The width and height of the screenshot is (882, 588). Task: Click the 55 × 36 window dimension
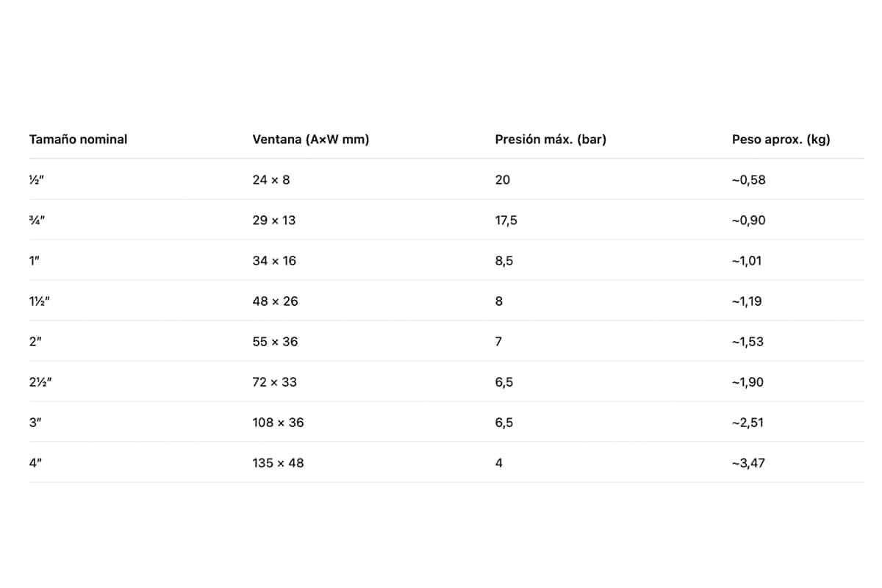click(x=275, y=341)
